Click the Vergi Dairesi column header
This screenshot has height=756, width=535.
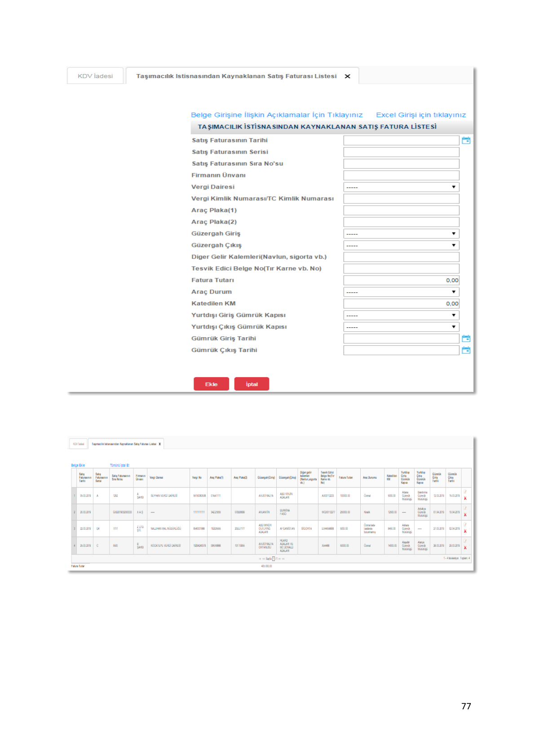[x=168, y=478]
